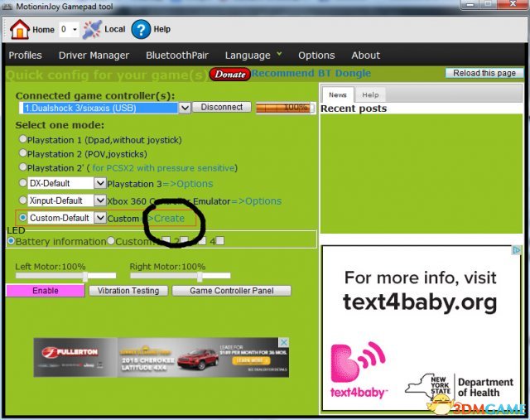Click the AdChoices icon on text4baby ad

[x=517, y=250]
